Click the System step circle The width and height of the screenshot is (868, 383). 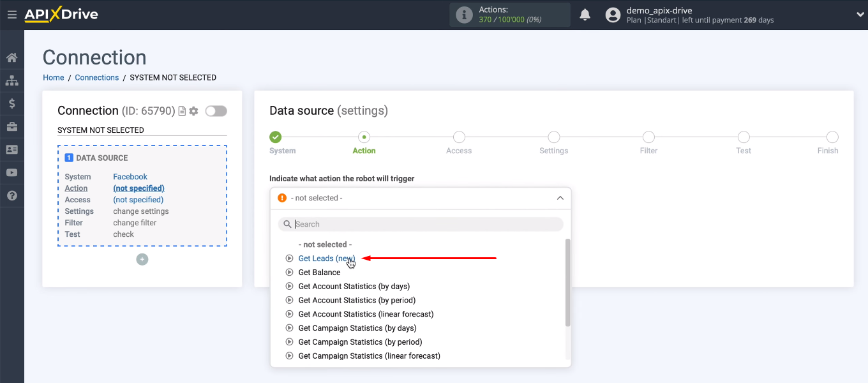coord(275,137)
